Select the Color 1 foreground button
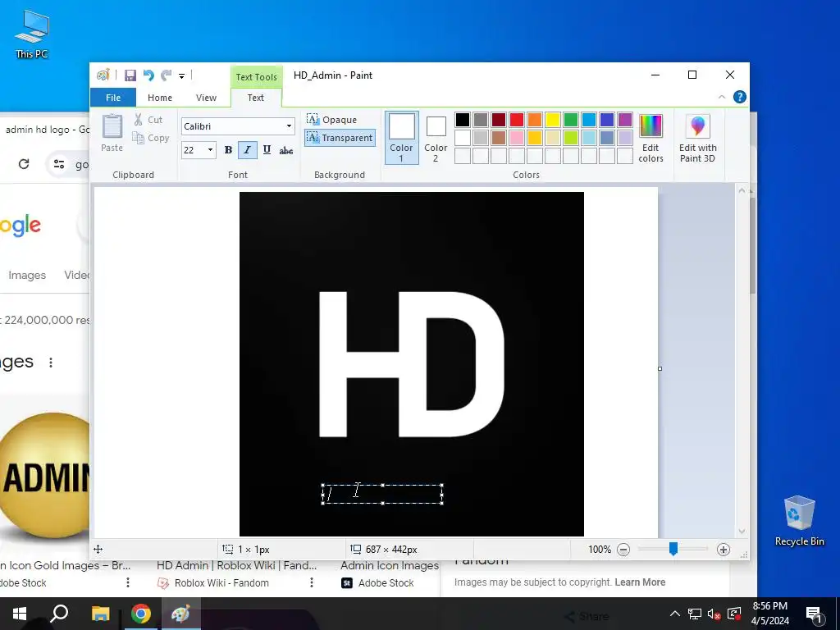This screenshot has width=840, height=630. 401,138
